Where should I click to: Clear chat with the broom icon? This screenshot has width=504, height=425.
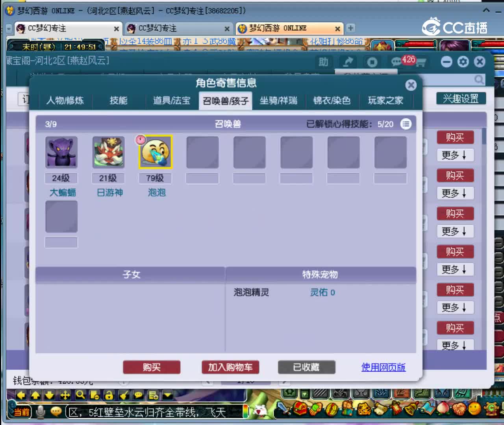tap(124, 395)
